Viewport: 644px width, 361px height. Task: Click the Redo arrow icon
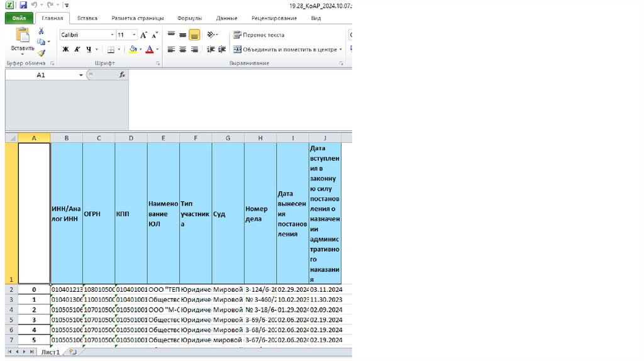(50, 5)
